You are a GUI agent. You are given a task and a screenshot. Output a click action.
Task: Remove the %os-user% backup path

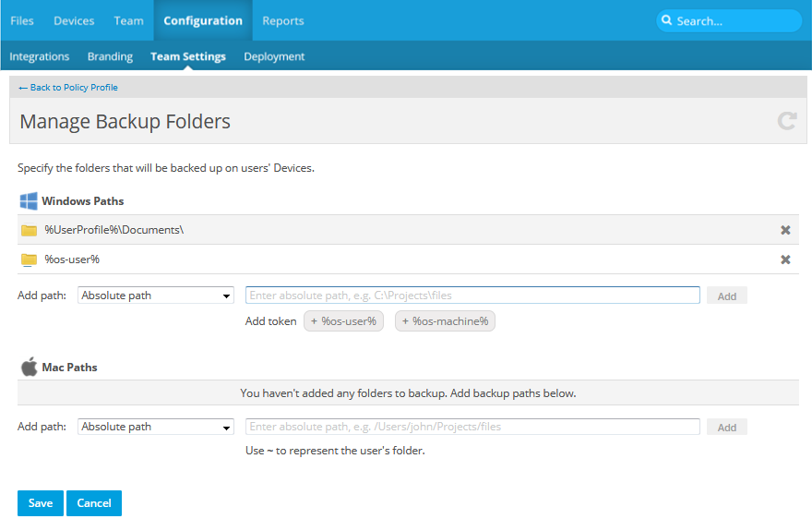click(x=785, y=259)
